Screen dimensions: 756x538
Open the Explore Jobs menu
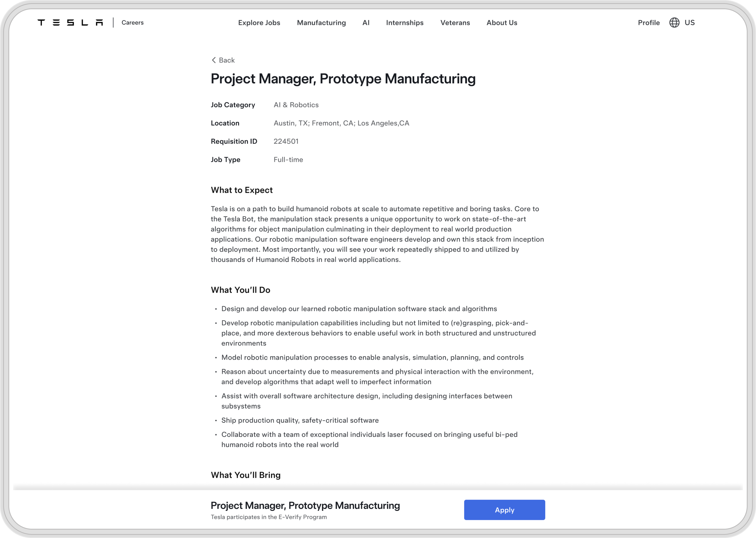tap(259, 23)
